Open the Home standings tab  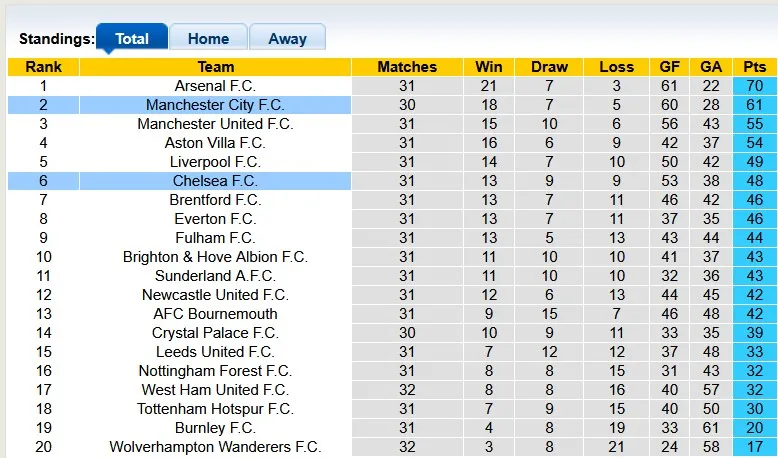(x=208, y=39)
